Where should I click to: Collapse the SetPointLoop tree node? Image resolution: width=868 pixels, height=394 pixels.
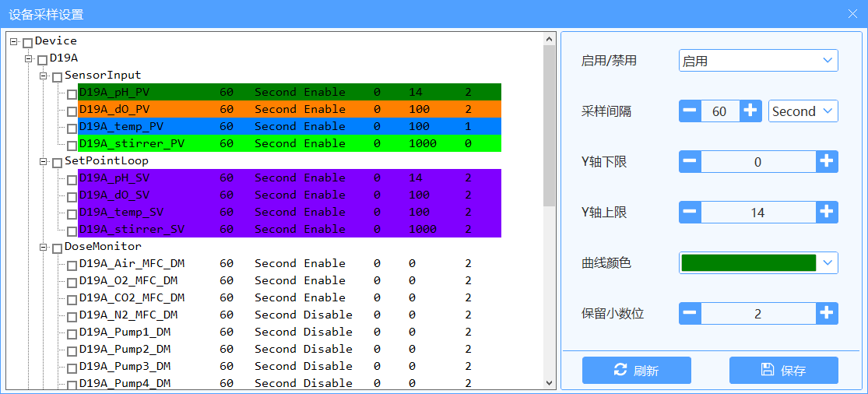[x=44, y=161]
